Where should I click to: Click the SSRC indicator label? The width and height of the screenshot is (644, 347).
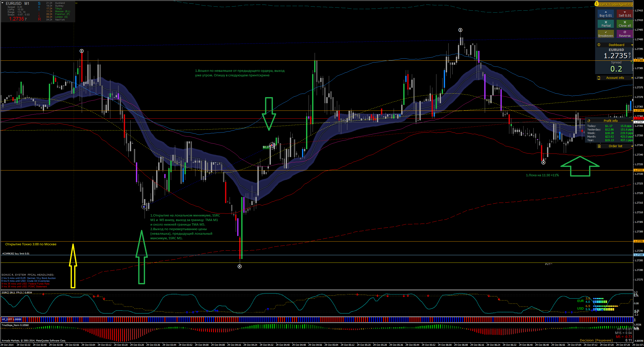pyautogui.click(x=17, y=293)
